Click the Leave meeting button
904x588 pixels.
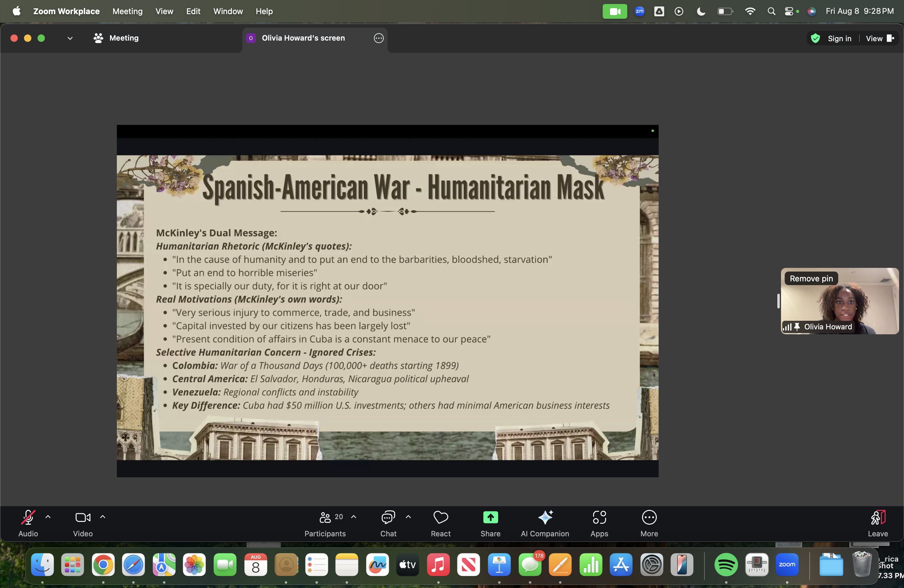(x=878, y=523)
